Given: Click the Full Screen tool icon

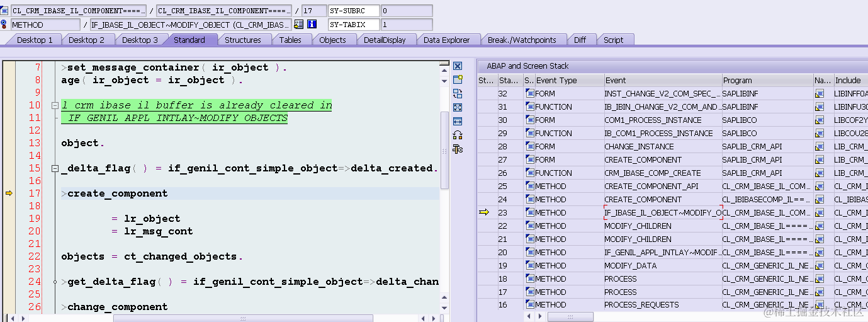Looking at the screenshot, I should [x=458, y=107].
